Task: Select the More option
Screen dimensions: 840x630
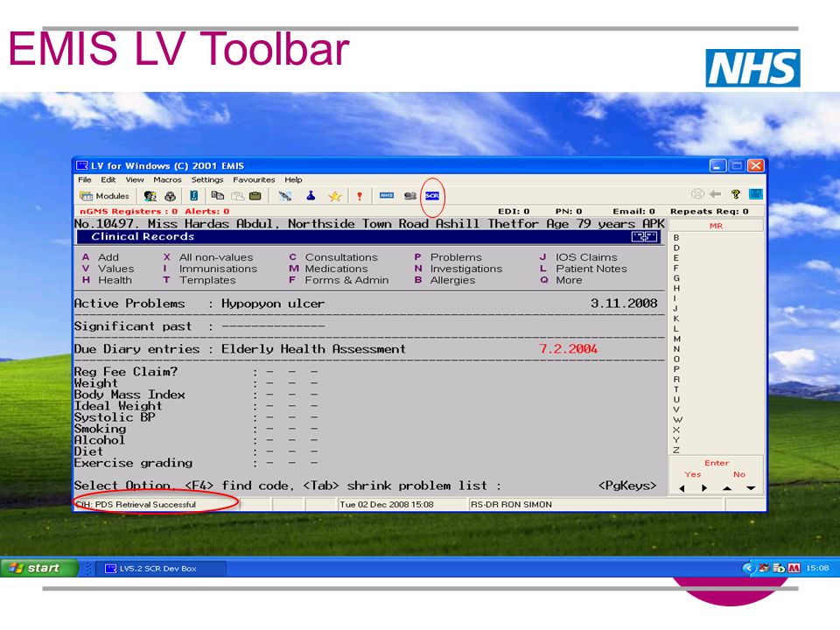Action: pos(560,280)
